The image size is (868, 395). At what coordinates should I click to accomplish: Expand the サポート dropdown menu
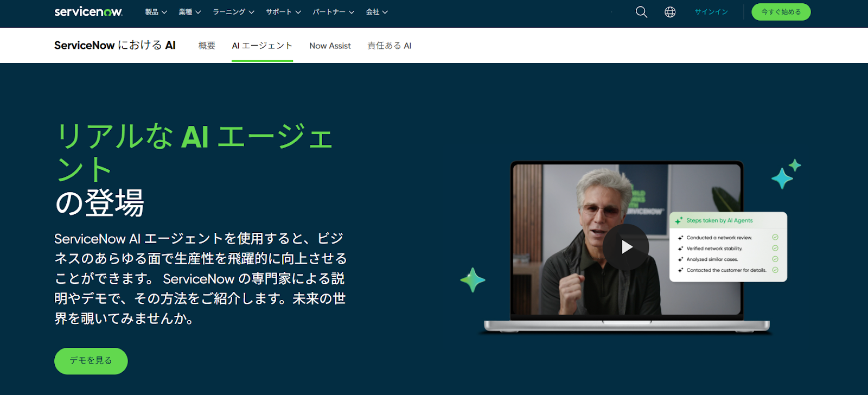283,12
